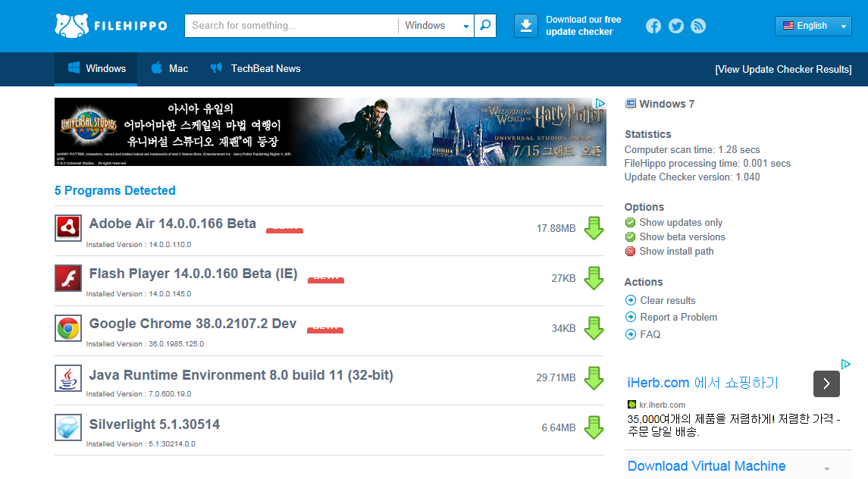Image resolution: width=868 pixels, height=479 pixels.
Task: Download Adobe Air using the green arrow
Action: (x=594, y=228)
